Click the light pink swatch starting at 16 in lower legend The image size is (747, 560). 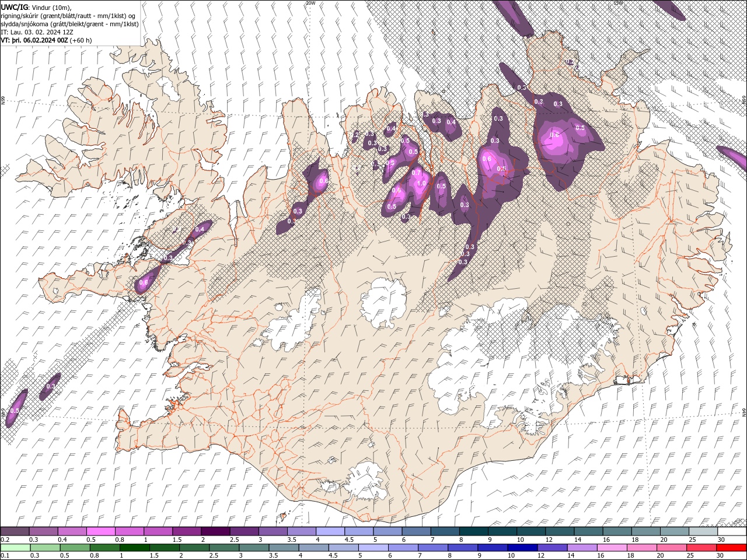[x=612, y=547]
